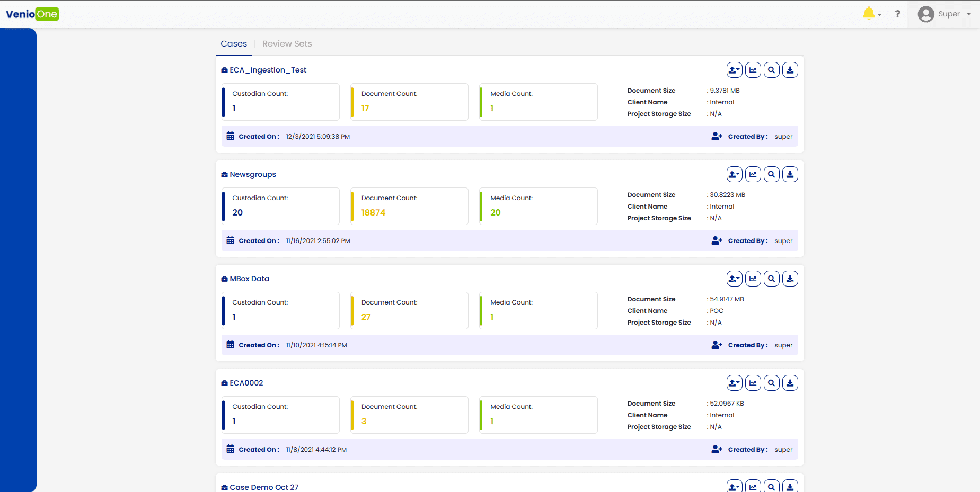Viewport: 980px width, 492px height.
Task: Open the help question mark icon
Action: coord(897,14)
